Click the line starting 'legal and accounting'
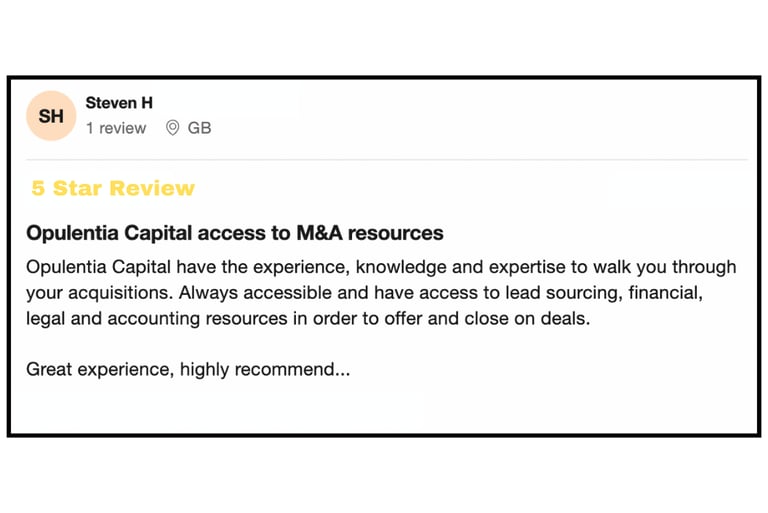Image resolution: width=768 pixels, height=513 pixels. click(x=308, y=319)
